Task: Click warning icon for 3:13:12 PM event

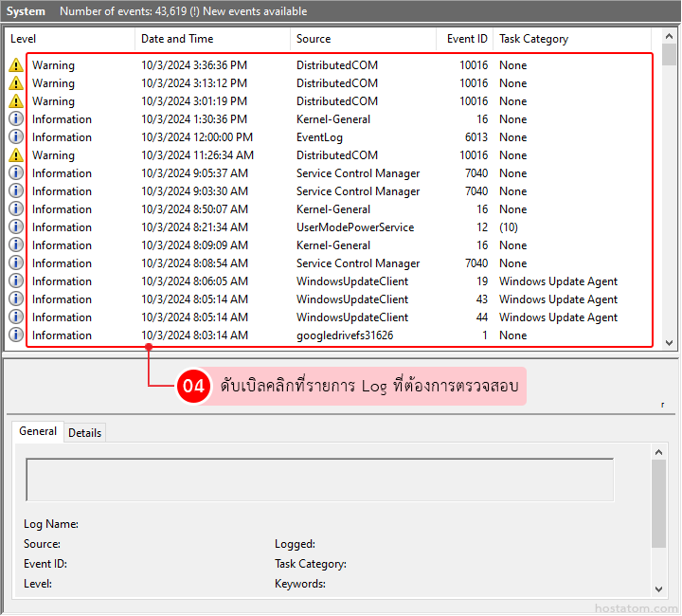Action: (16, 83)
